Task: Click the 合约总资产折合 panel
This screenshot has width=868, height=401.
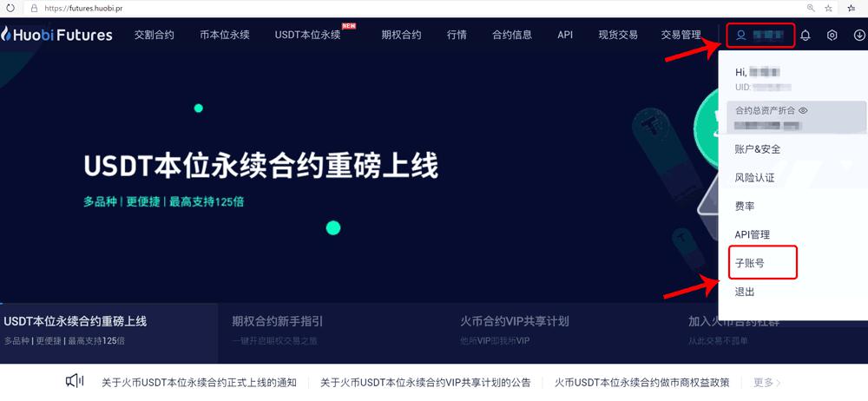Action: (x=796, y=117)
